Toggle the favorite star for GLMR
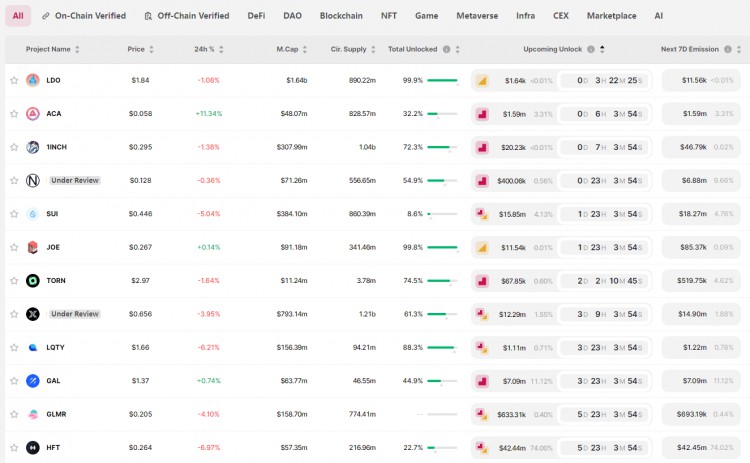This screenshot has width=750, height=463. tap(14, 414)
